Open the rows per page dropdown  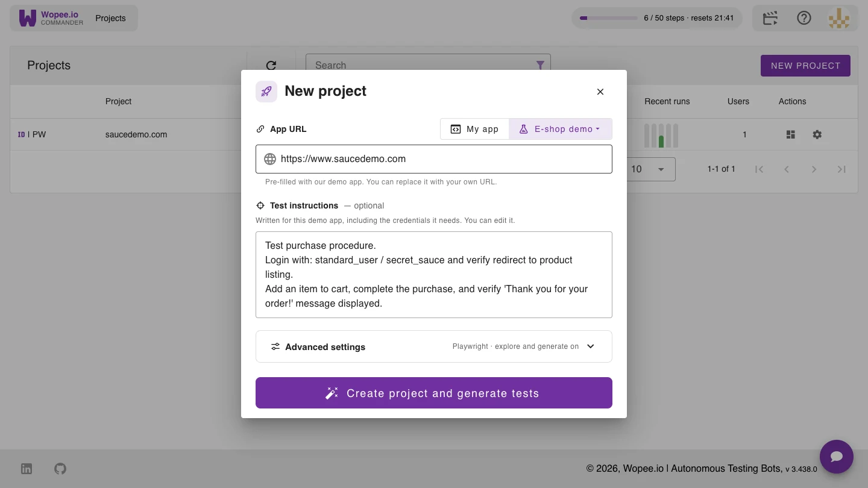pos(650,169)
